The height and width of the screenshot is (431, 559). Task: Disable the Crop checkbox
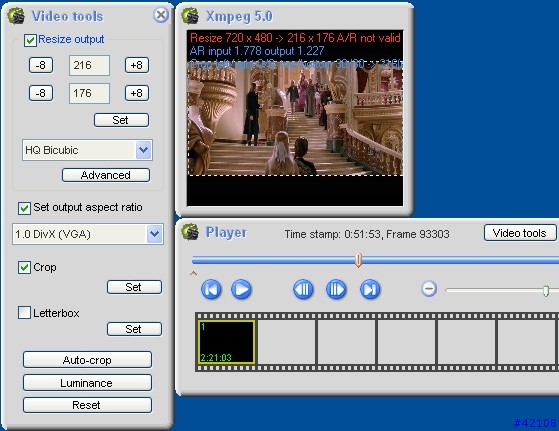point(24,267)
